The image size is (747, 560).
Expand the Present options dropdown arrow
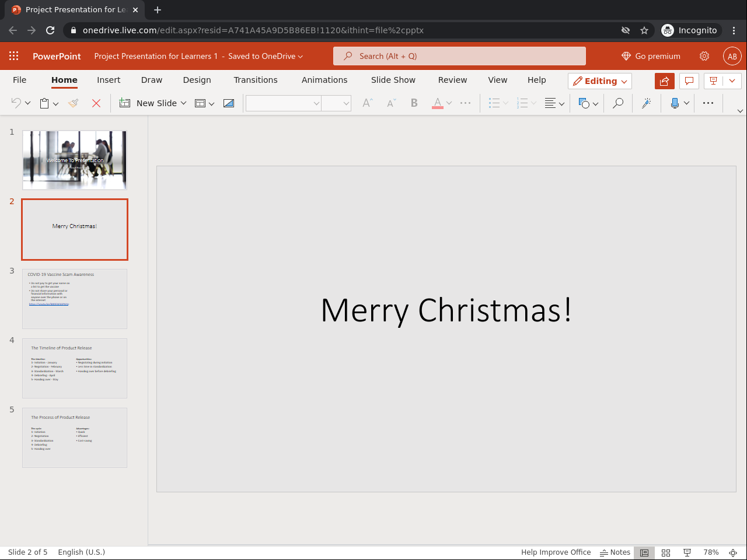[732, 81]
